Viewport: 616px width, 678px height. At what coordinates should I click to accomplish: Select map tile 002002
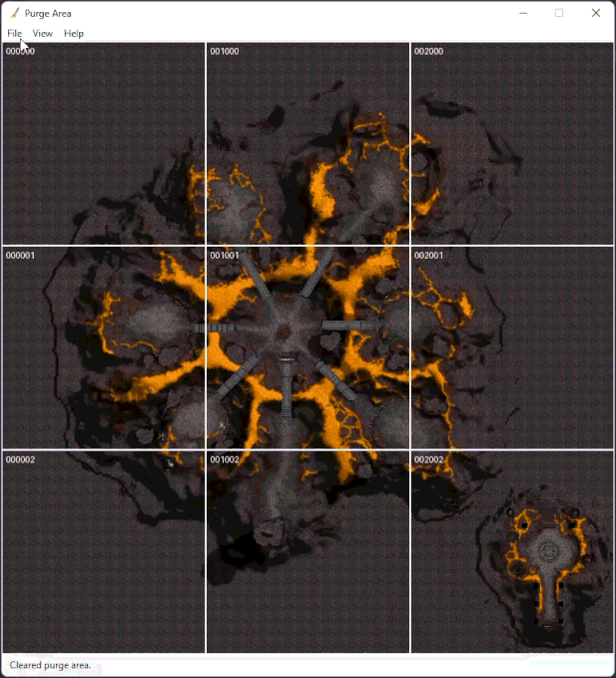[512, 552]
